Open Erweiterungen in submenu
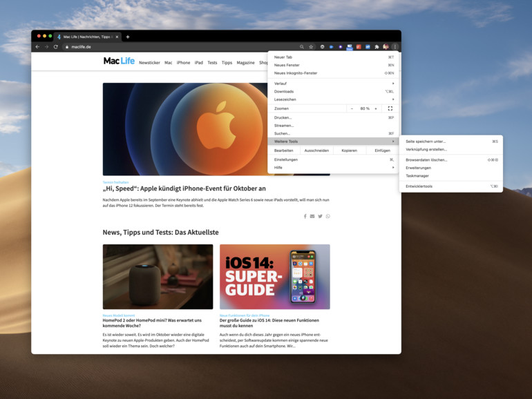Screen dimensions: 532x399 [451, 168]
